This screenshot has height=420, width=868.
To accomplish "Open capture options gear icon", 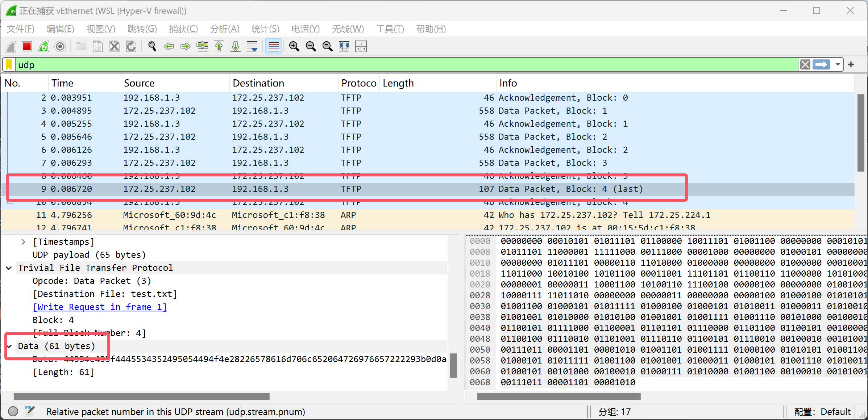I will (60, 46).
